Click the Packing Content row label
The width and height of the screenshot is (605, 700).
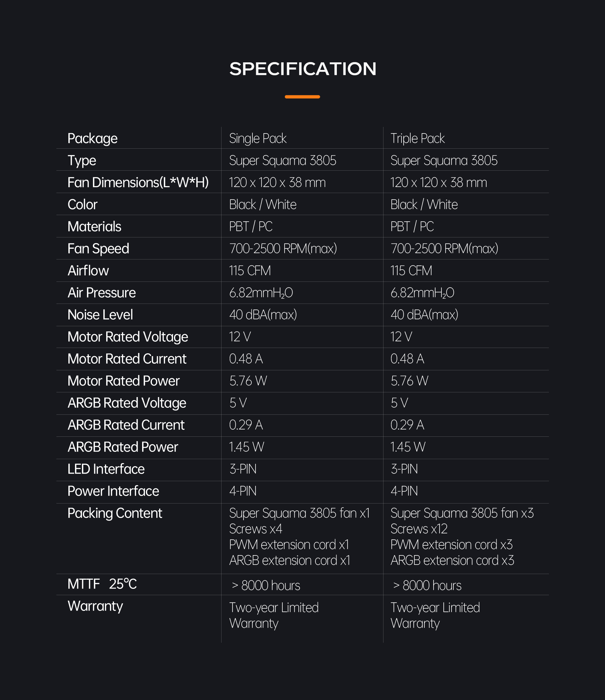tap(115, 514)
